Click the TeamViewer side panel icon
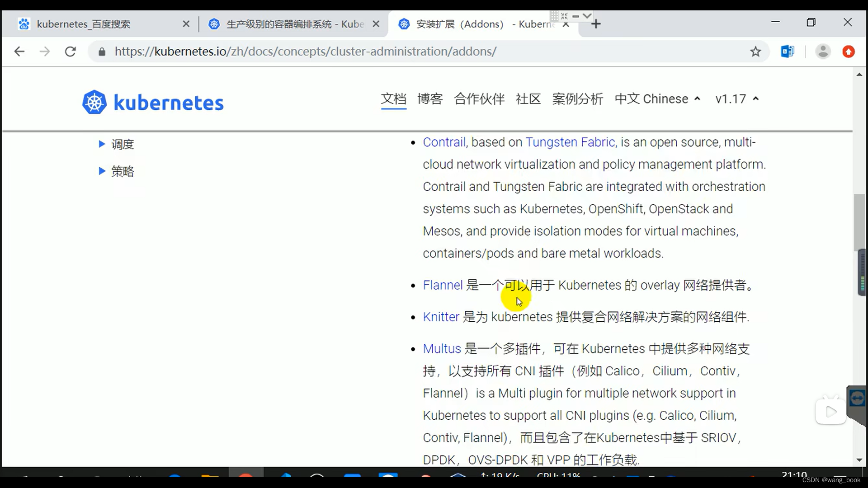The height and width of the screenshot is (488, 868). click(x=857, y=398)
